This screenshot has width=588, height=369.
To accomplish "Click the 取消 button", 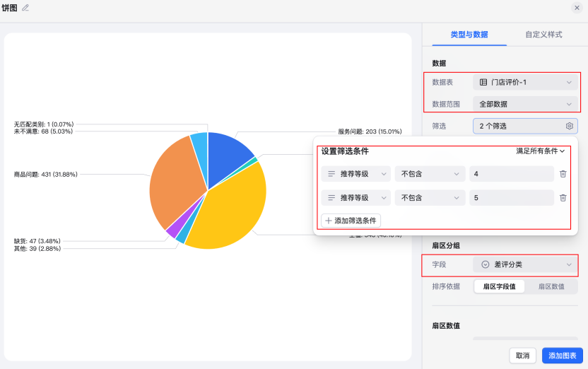I will [x=522, y=356].
